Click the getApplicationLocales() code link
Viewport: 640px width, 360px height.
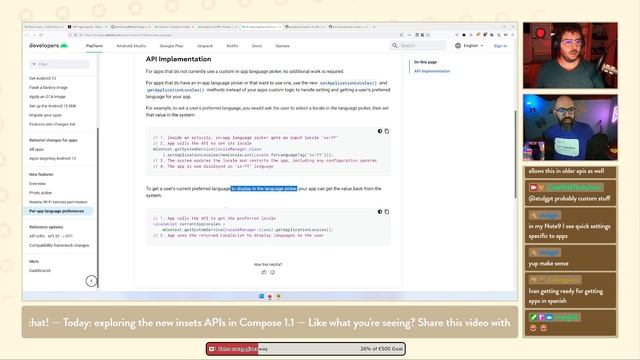pos(175,90)
